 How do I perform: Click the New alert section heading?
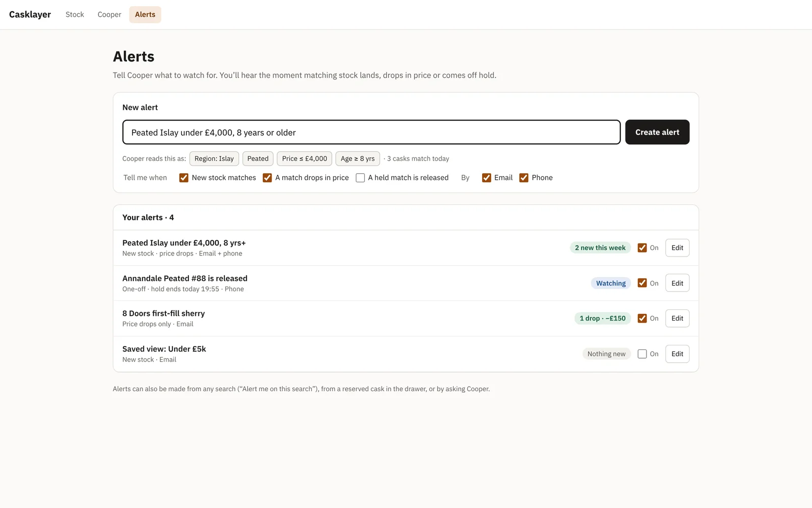[140, 107]
